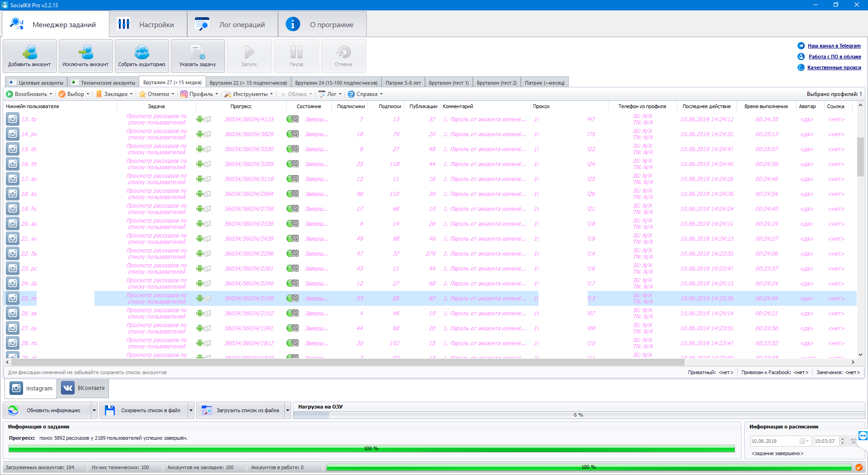This screenshot has width=868, height=475.
Task: Click the orange checkmark status icon in status bar
Action: [859, 467]
